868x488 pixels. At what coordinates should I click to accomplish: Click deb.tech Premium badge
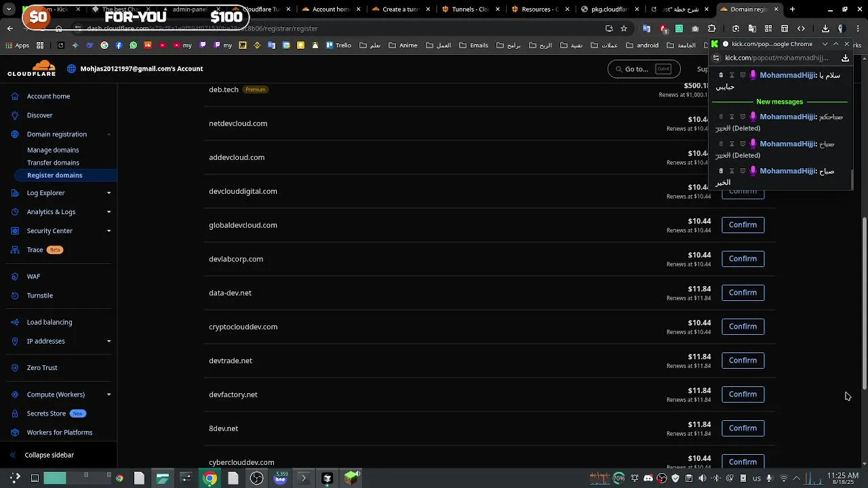click(x=256, y=89)
